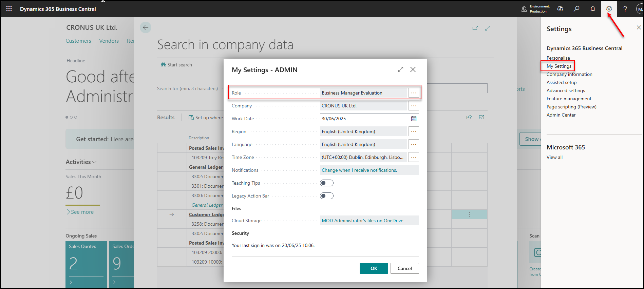Open the Company lookup ellipsis
Image resolution: width=644 pixels, height=289 pixels.
click(414, 106)
